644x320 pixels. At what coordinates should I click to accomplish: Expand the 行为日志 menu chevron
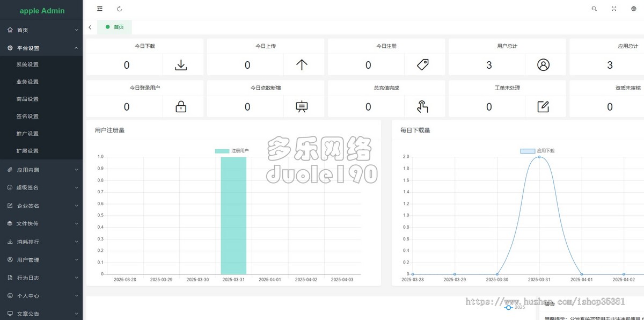[x=76, y=278]
